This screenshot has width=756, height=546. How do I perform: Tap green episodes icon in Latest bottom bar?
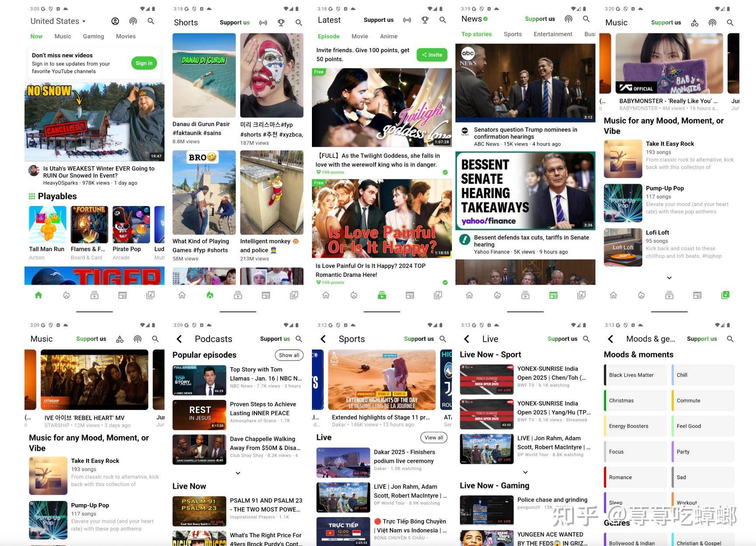[382, 295]
